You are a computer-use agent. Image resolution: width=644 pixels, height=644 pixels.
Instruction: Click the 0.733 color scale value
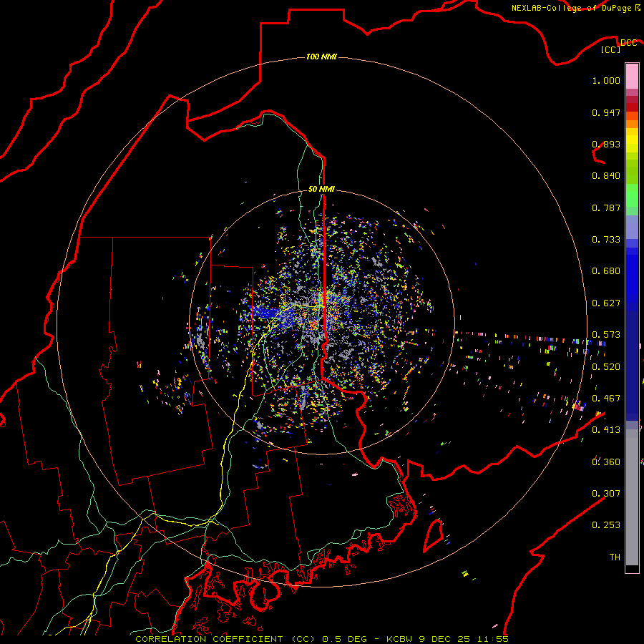point(606,240)
